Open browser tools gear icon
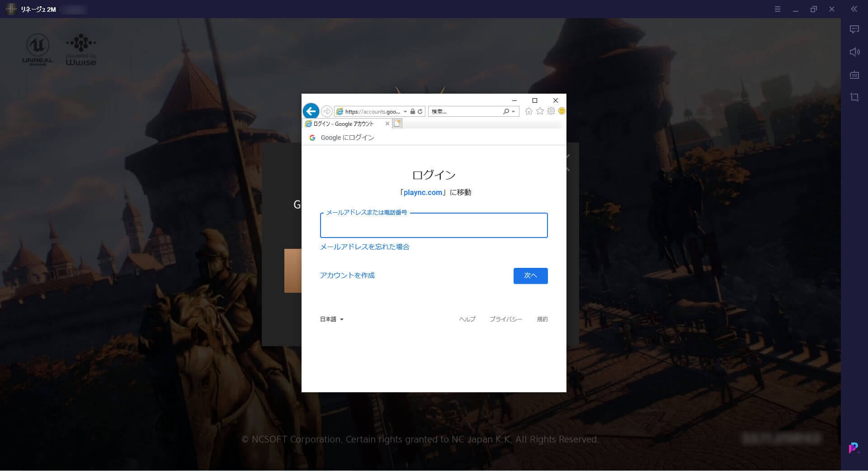The image size is (868, 471). [x=551, y=111]
